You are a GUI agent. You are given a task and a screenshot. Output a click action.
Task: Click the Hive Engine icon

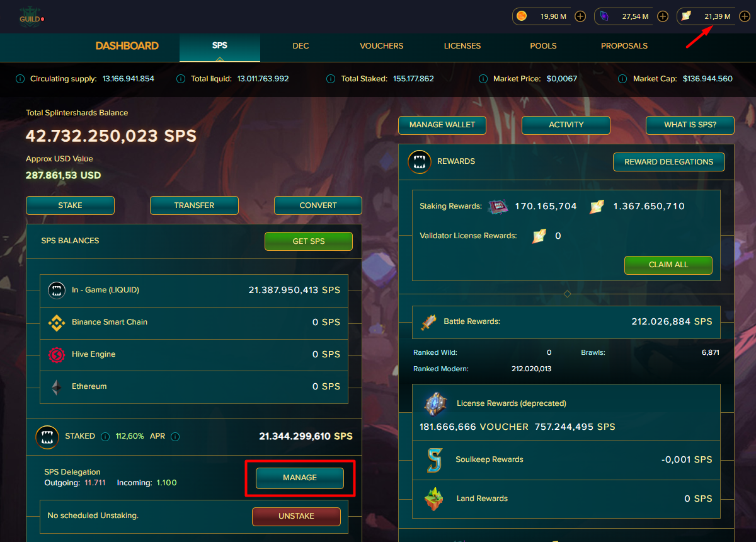57,355
